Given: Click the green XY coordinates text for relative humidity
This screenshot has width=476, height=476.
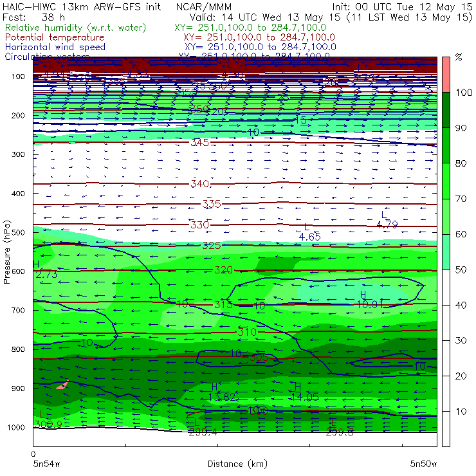Looking at the screenshot, I should tap(250, 28).
